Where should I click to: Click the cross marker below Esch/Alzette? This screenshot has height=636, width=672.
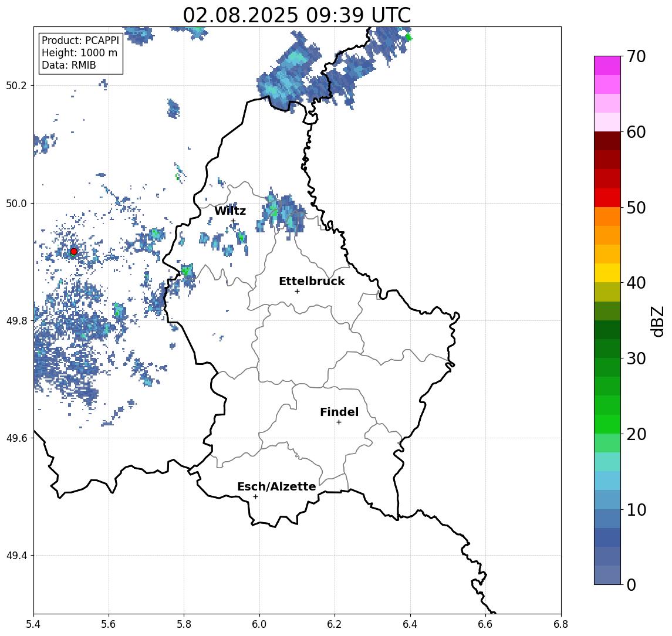click(x=255, y=497)
